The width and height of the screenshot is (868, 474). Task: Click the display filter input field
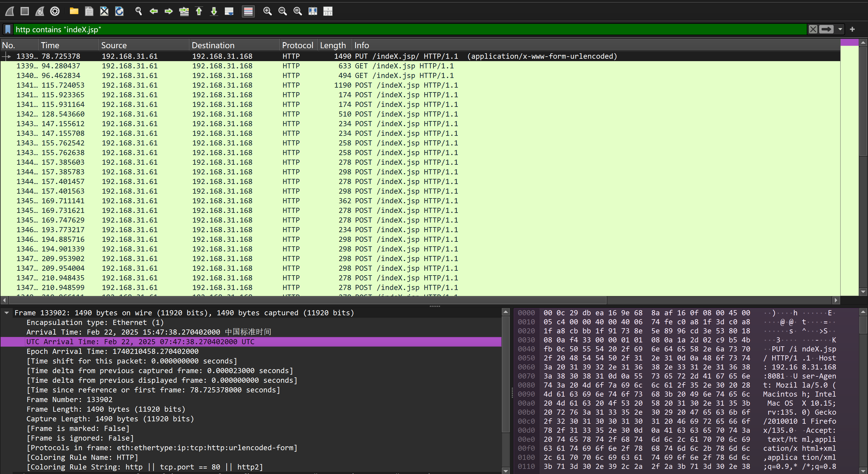click(x=404, y=29)
